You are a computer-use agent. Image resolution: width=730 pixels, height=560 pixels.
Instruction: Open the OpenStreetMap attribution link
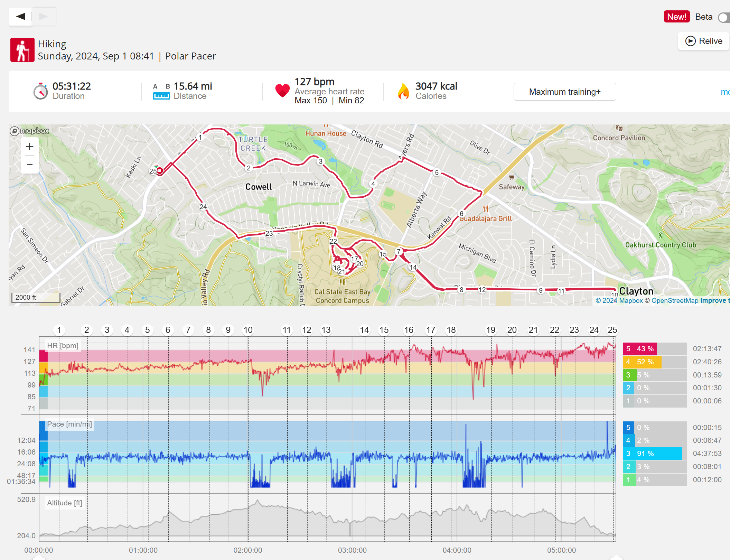coord(675,300)
